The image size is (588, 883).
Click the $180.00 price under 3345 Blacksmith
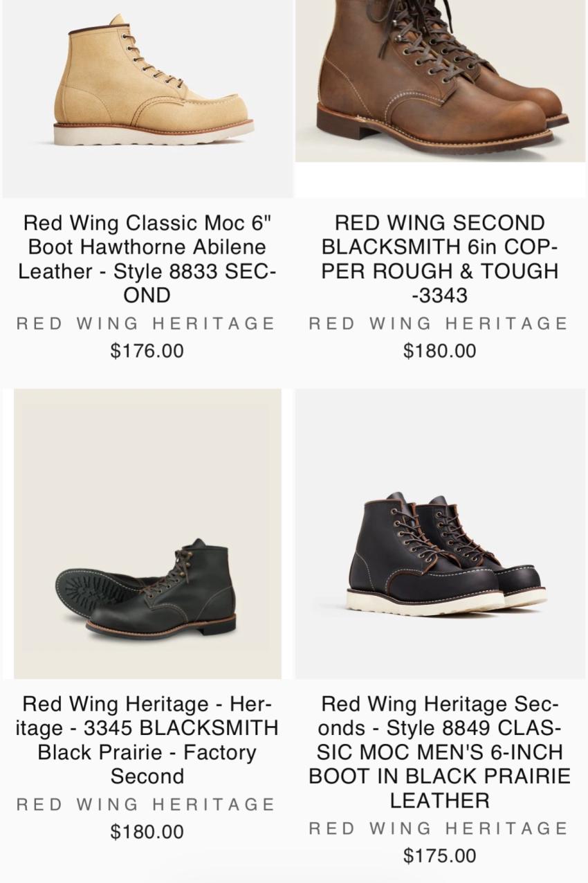147,832
